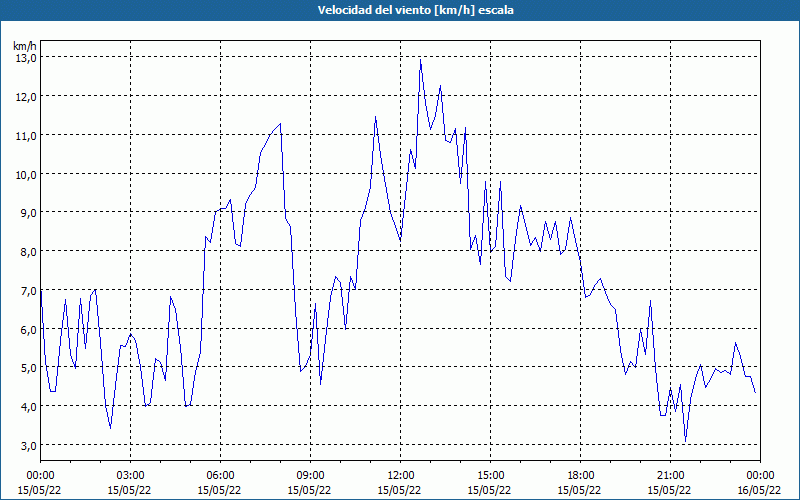800x500 pixels.
Task: Click the 7,0 y-axis label
Action: 28,290
